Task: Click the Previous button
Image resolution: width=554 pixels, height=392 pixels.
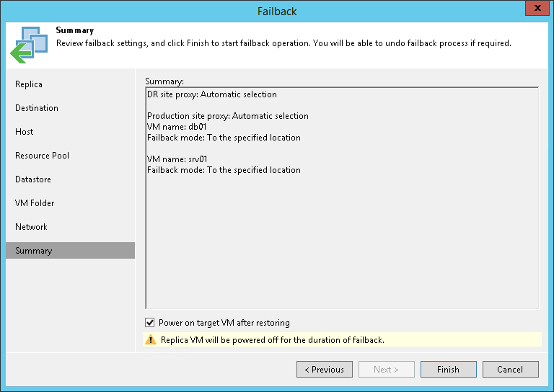Action: point(325,370)
